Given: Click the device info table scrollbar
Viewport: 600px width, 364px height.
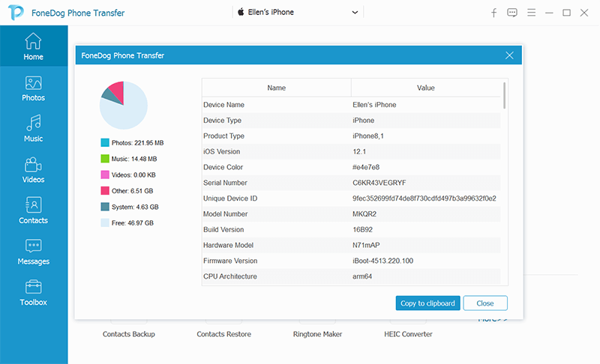Looking at the screenshot, I should pyautogui.click(x=505, y=95).
